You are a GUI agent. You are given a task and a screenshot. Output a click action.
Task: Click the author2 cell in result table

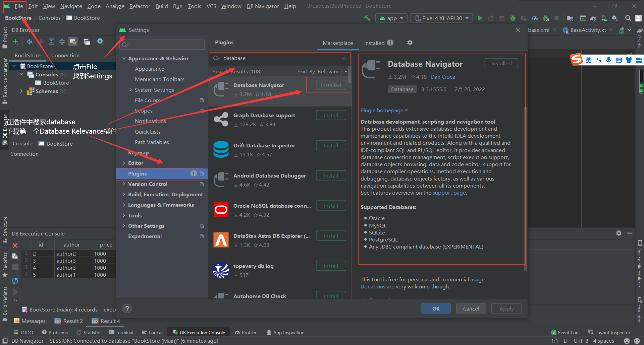pyautogui.click(x=73, y=254)
